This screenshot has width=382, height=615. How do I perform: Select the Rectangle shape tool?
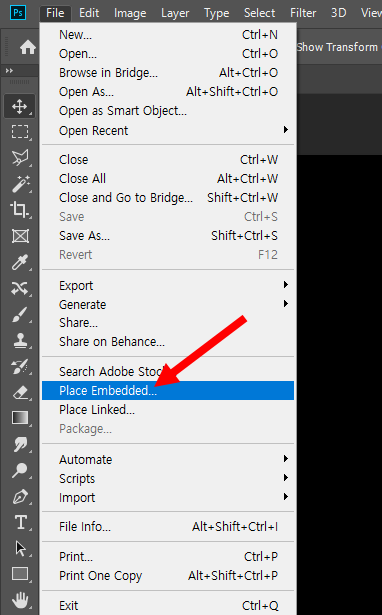click(x=20, y=574)
